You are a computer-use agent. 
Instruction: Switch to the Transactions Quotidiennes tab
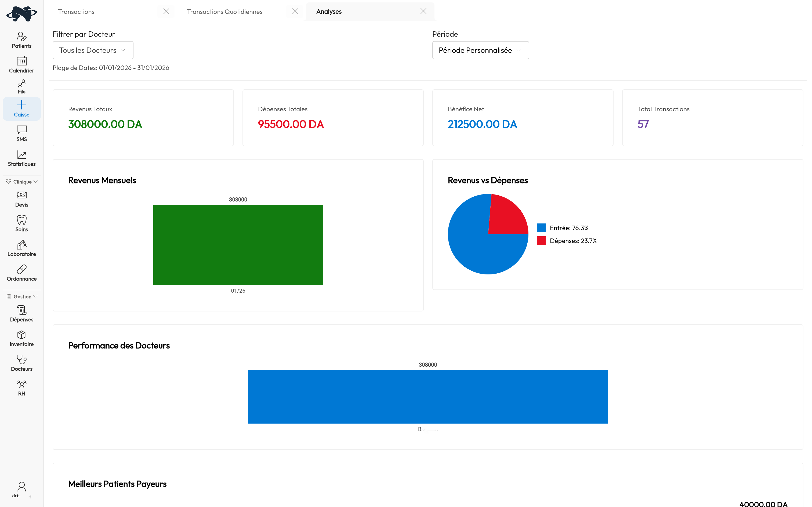[x=224, y=11]
